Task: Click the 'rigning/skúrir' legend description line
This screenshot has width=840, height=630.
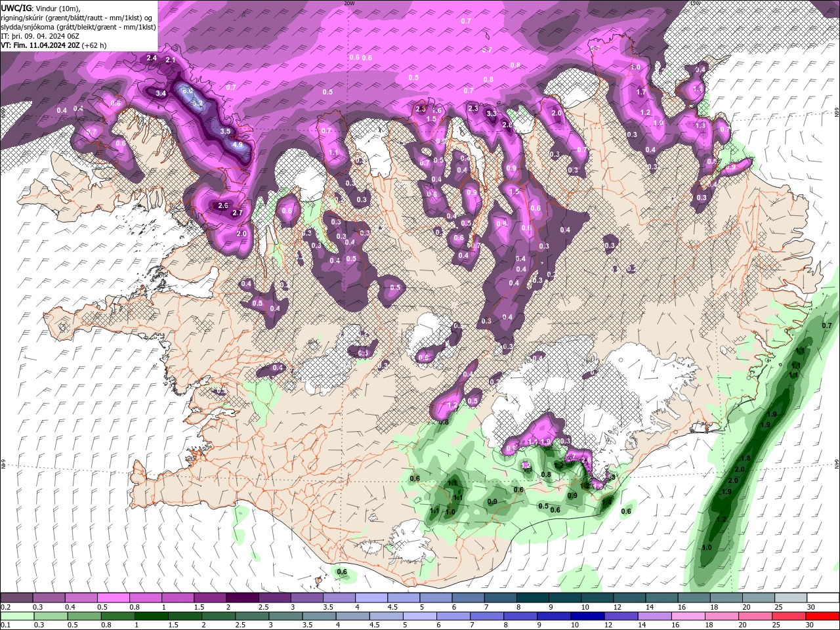Action: coord(76,18)
